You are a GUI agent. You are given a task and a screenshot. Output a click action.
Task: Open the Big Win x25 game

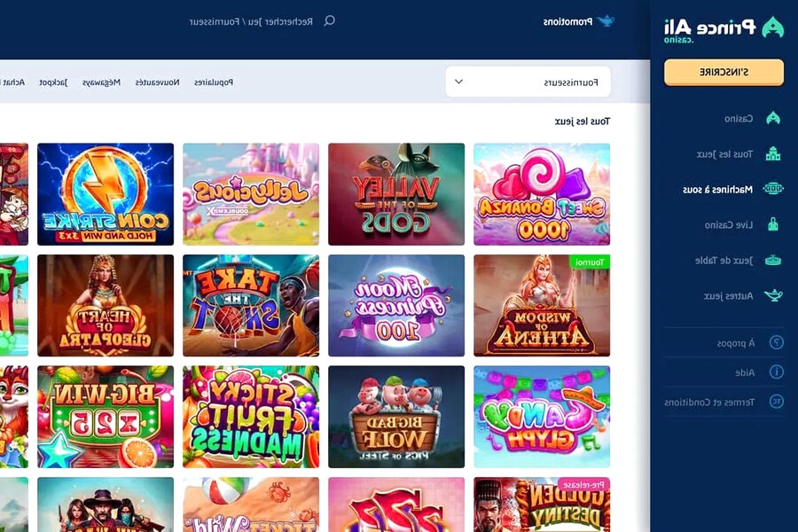106,417
